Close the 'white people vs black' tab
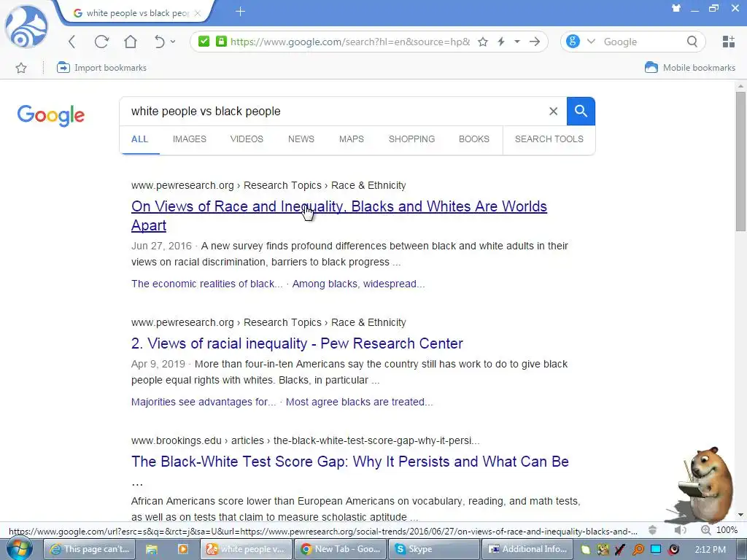 (197, 13)
